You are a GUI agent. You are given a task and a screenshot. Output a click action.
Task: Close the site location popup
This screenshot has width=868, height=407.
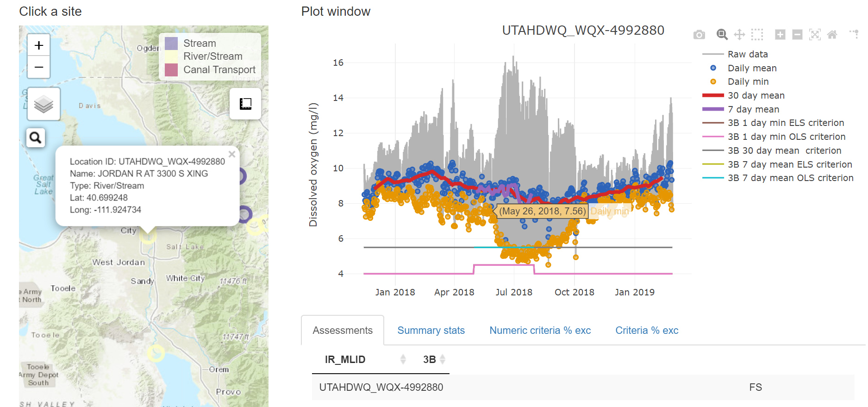232,154
